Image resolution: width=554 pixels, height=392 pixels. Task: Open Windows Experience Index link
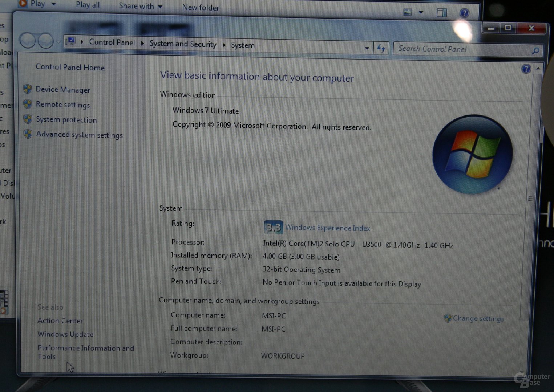pos(328,228)
